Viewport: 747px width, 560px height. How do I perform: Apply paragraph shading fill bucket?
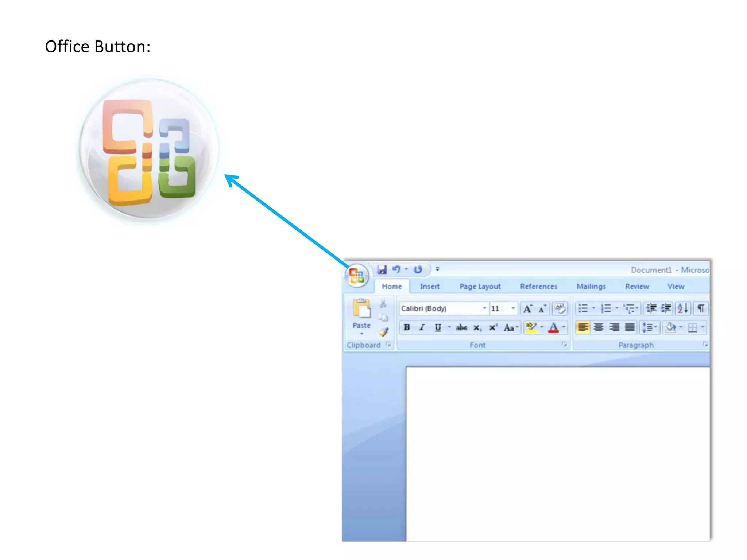[x=670, y=327]
